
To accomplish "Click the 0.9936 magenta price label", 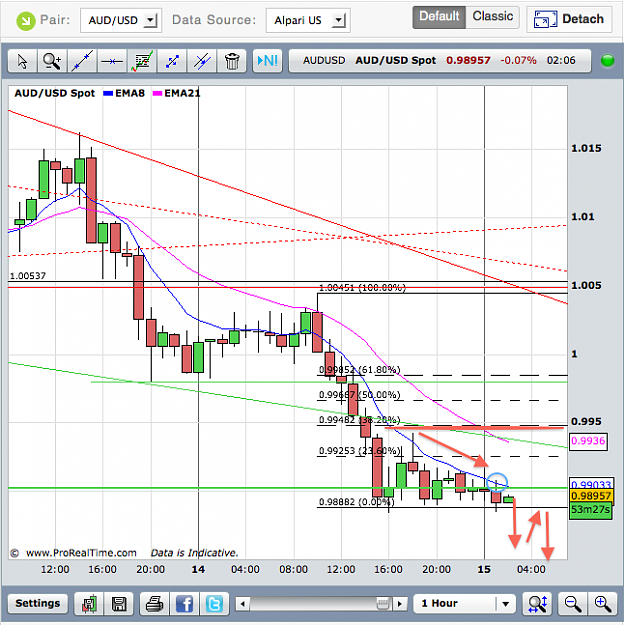I will coord(588,441).
